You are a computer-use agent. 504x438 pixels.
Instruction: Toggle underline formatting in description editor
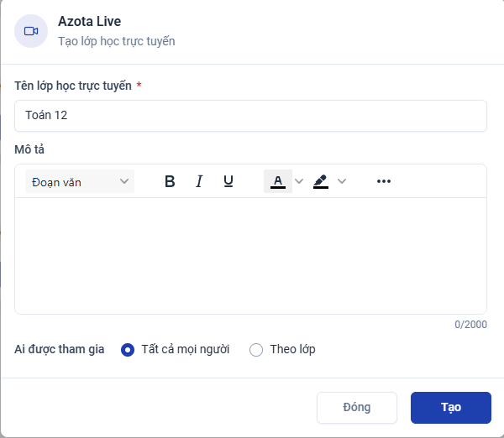click(x=228, y=181)
